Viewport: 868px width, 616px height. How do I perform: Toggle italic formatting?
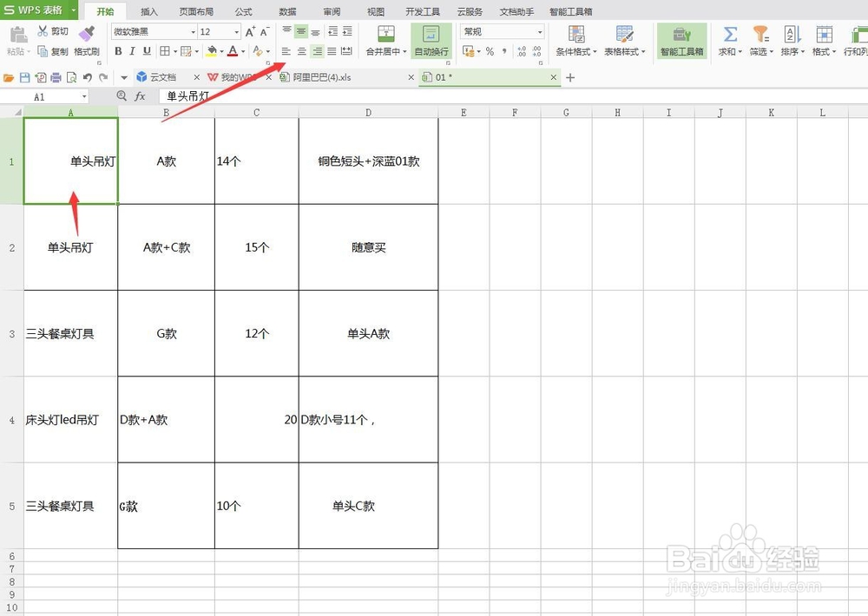[x=132, y=51]
